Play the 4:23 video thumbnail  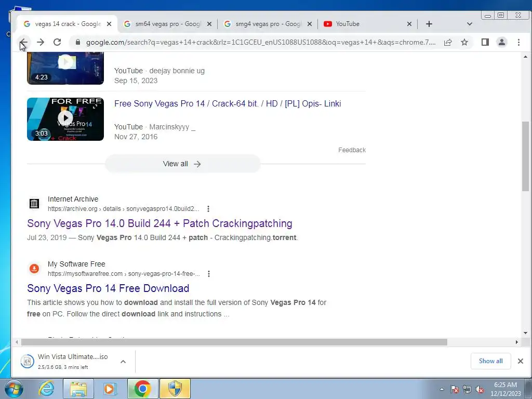[x=65, y=68]
